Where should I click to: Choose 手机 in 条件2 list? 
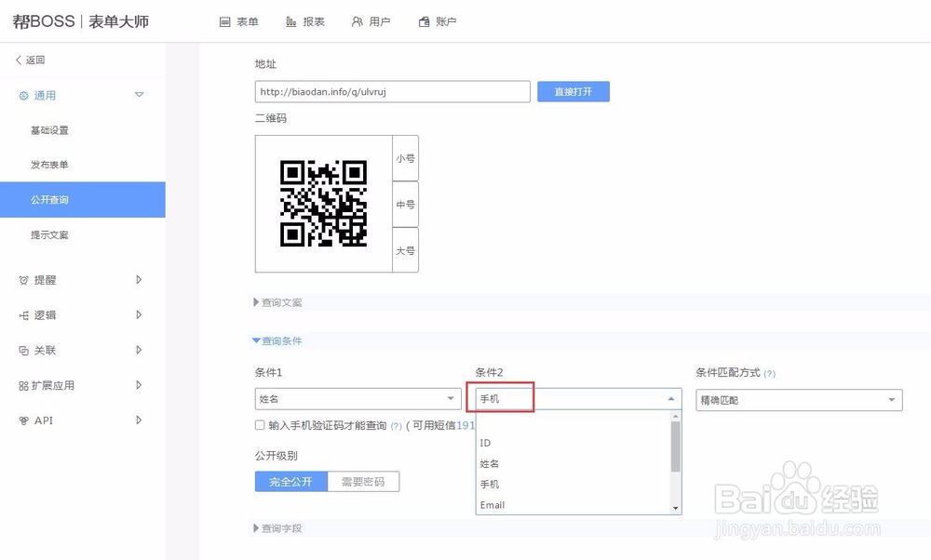pos(573,485)
